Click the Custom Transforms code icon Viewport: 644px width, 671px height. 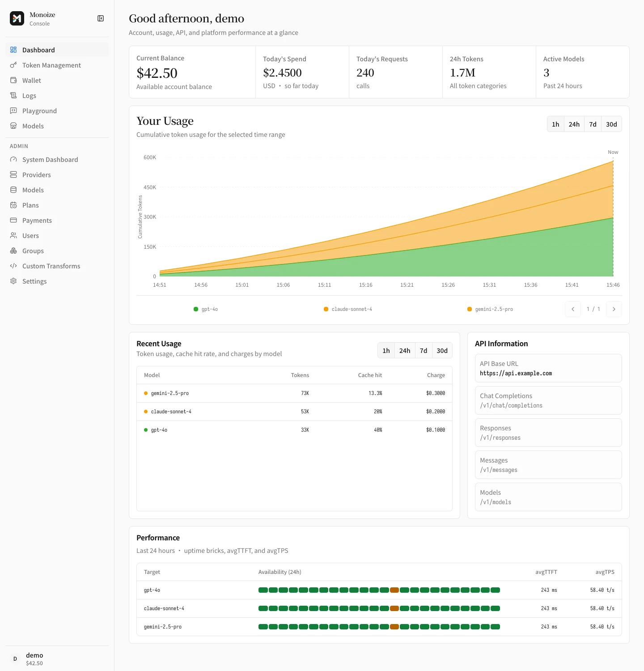click(13, 266)
